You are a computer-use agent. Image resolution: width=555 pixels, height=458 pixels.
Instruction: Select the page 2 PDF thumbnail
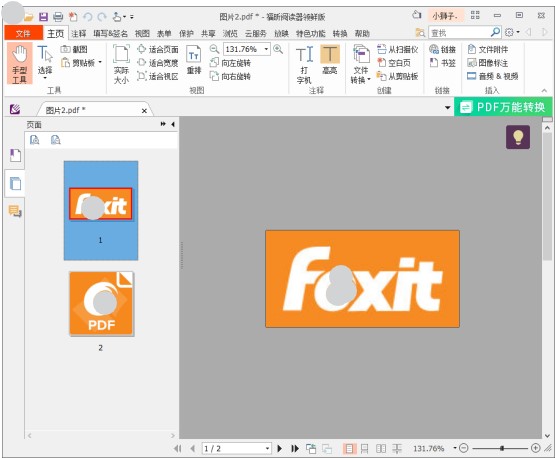tap(101, 304)
